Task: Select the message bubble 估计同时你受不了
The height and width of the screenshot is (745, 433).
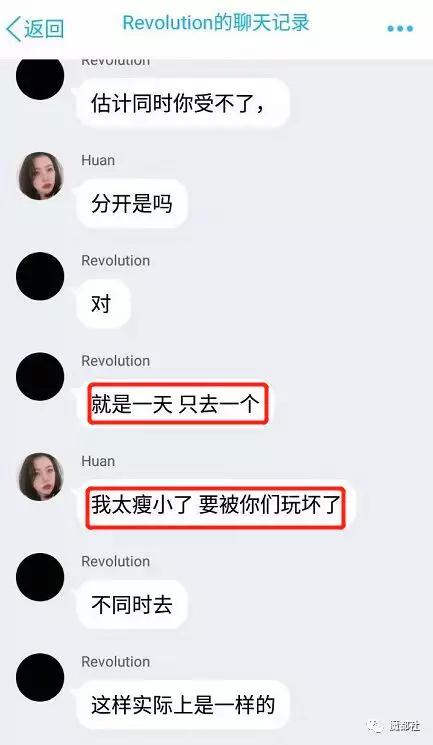Action: tap(183, 103)
